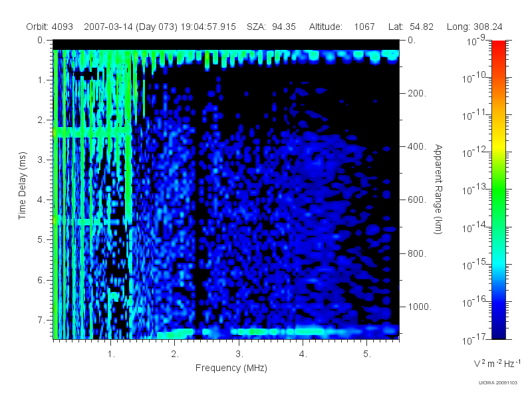This screenshot has height=399, width=532.
Task: Click the colorbar tick label '10⁻¹⁰'
Action: [x=475, y=78]
